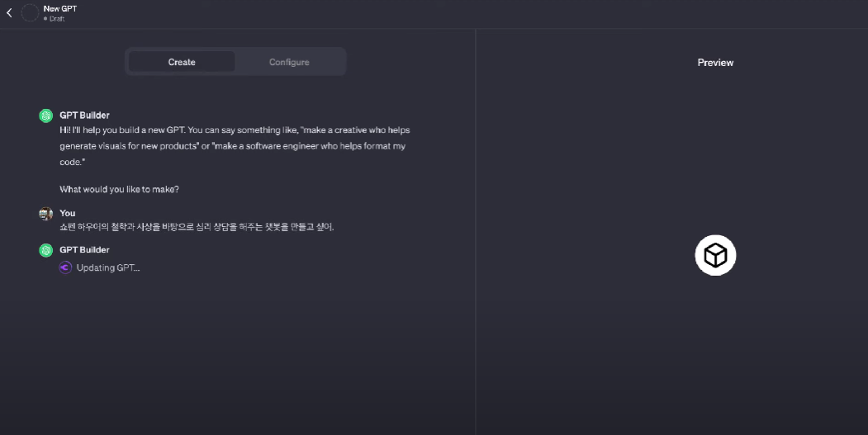Click the Preview heading
The width and height of the screenshot is (868, 435).
[x=715, y=63]
